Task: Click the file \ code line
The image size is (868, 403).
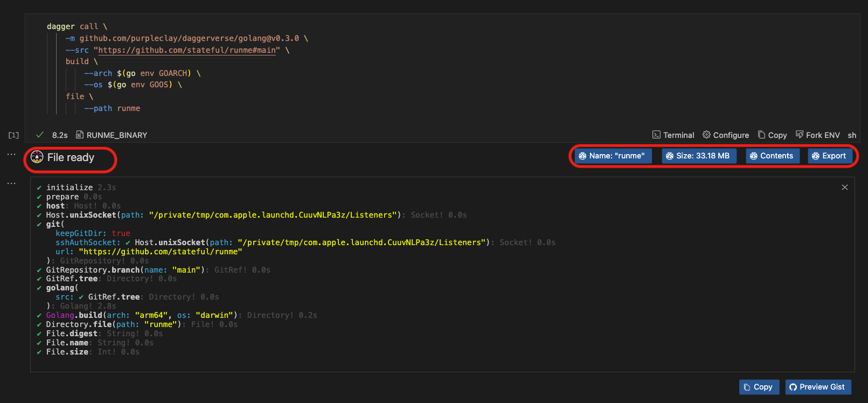Action: point(80,96)
